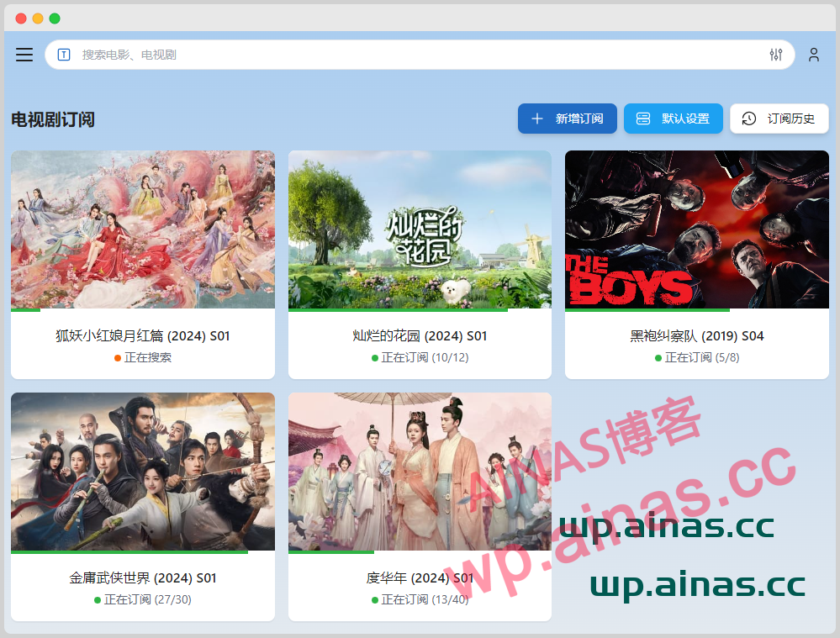This screenshot has width=840, height=638.
Task: Open the hamburger navigation menu
Action: coord(24,55)
